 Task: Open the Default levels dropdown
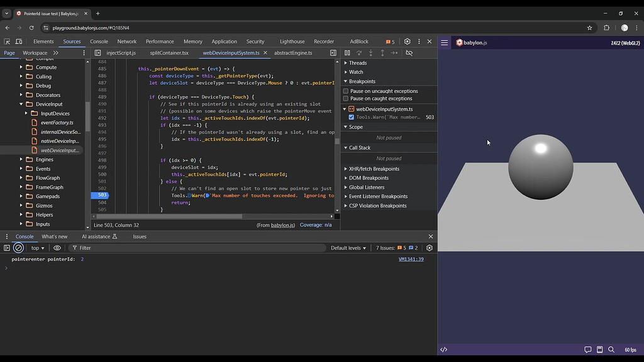(348, 248)
